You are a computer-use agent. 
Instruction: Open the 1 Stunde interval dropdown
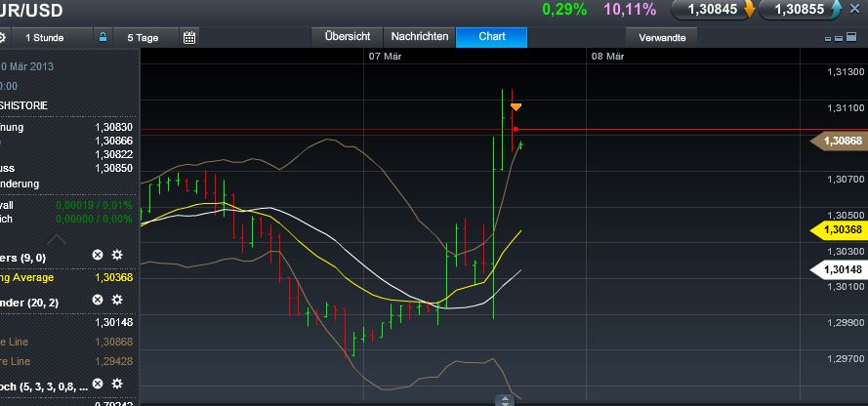(x=51, y=38)
